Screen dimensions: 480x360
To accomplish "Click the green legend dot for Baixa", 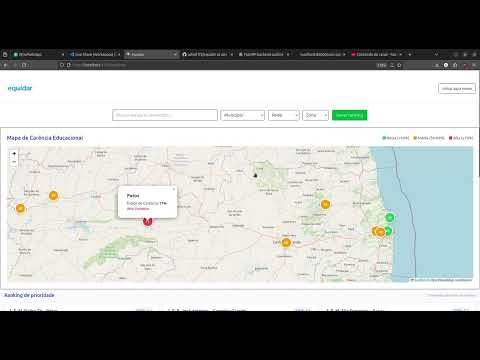I will tap(384, 138).
